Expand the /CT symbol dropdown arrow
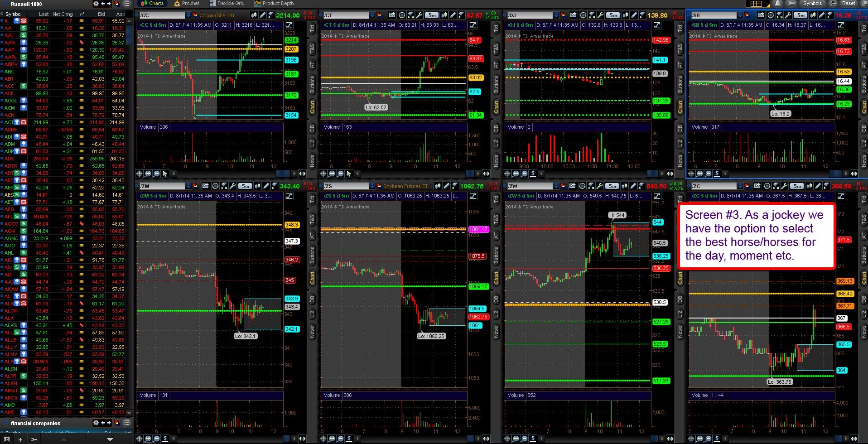This screenshot has height=444, width=868. pos(372,15)
